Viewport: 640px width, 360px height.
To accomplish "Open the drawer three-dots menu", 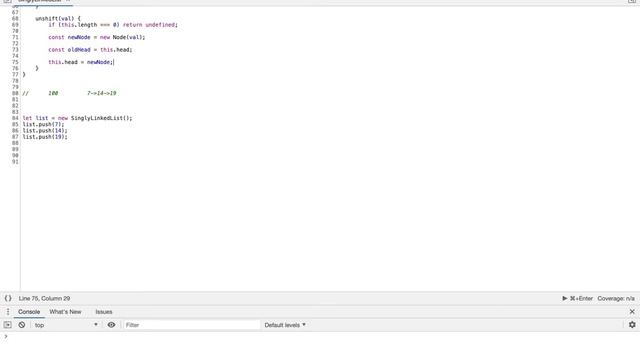I will coord(8,312).
